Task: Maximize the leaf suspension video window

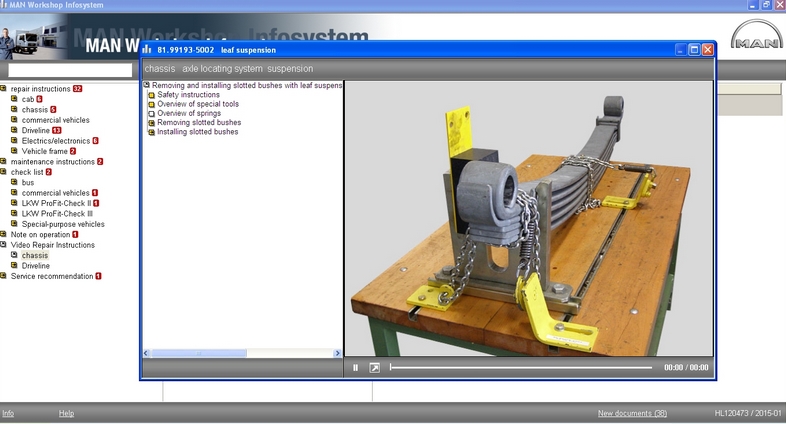Action: coord(694,50)
